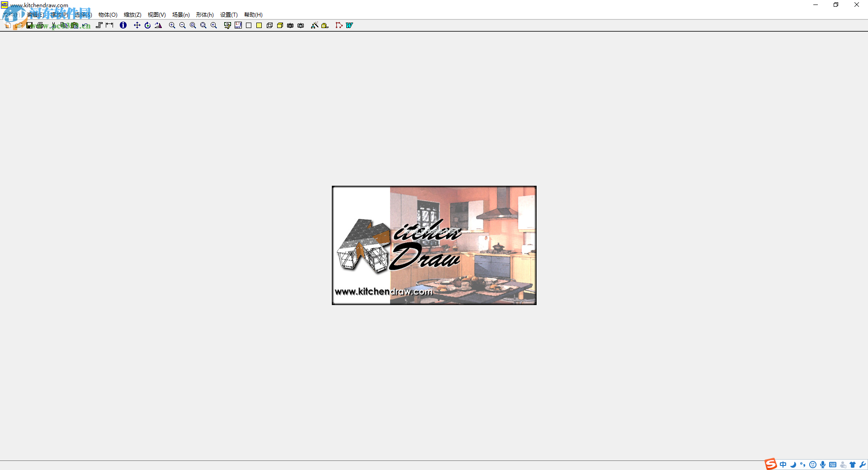This screenshot has height=470, width=868.
Task: Choose the wireframe cube perspective icon
Action: (x=269, y=25)
